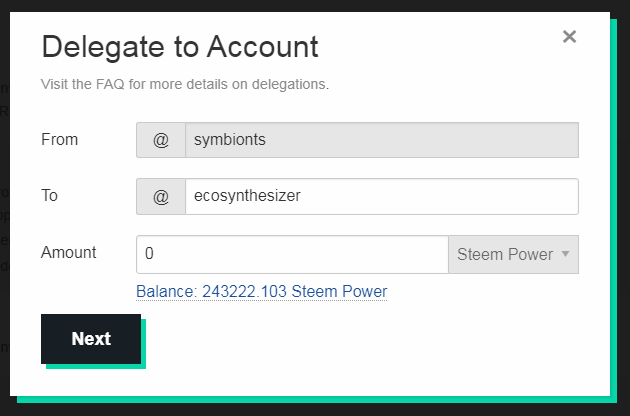Click the Steem Power dropdown arrow
The image size is (630, 416).
[x=565, y=254]
